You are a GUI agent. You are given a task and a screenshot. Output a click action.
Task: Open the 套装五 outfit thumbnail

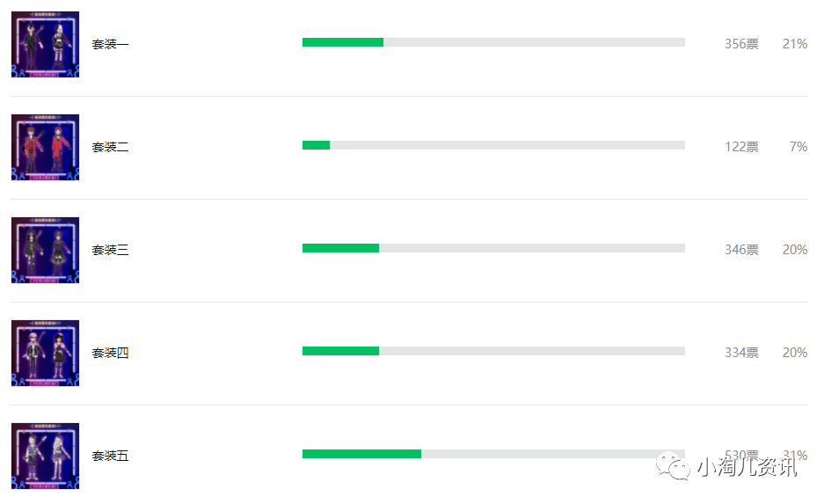45,457
